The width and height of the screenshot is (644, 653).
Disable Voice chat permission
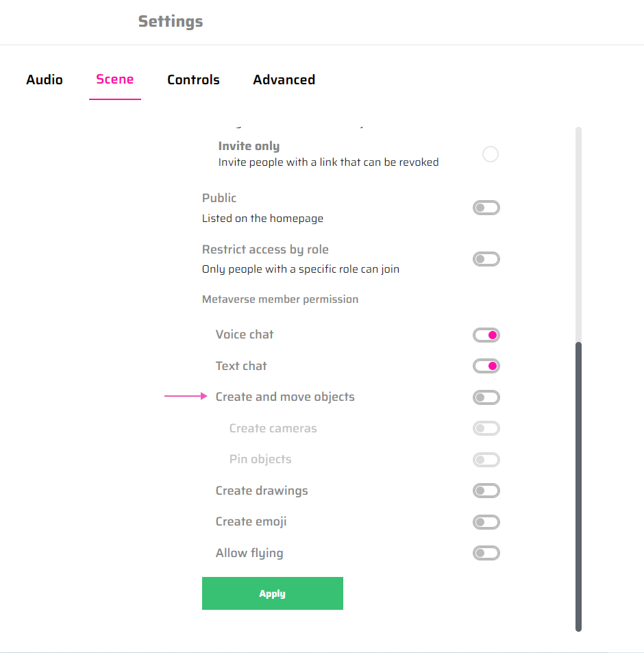coord(486,335)
